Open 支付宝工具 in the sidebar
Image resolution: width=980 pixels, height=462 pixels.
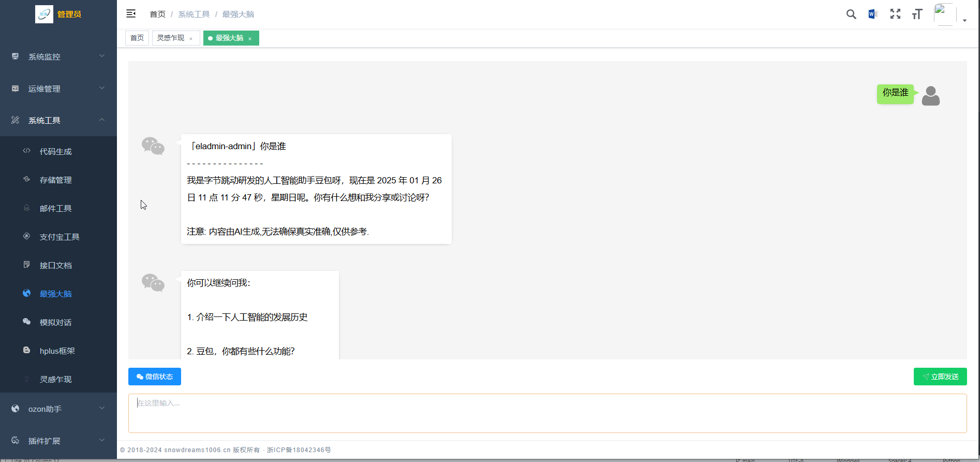60,237
